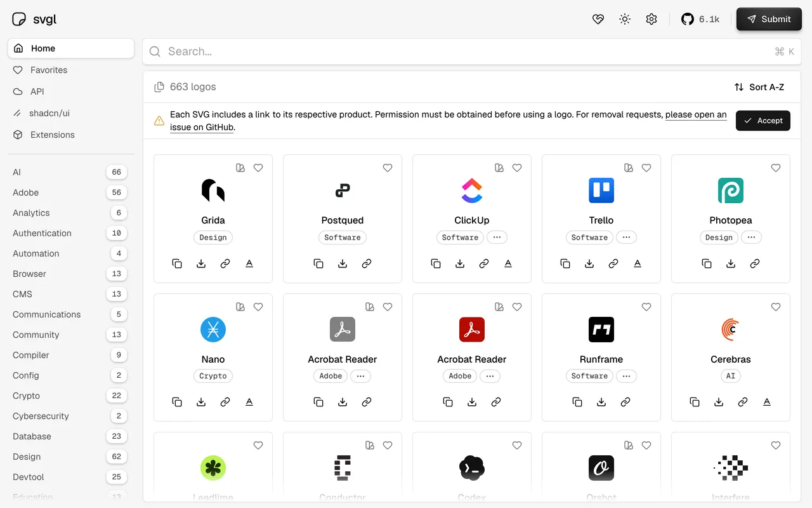The width and height of the screenshot is (812, 508).
Task: Open Extensions in the sidebar
Action: [x=71, y=135]
